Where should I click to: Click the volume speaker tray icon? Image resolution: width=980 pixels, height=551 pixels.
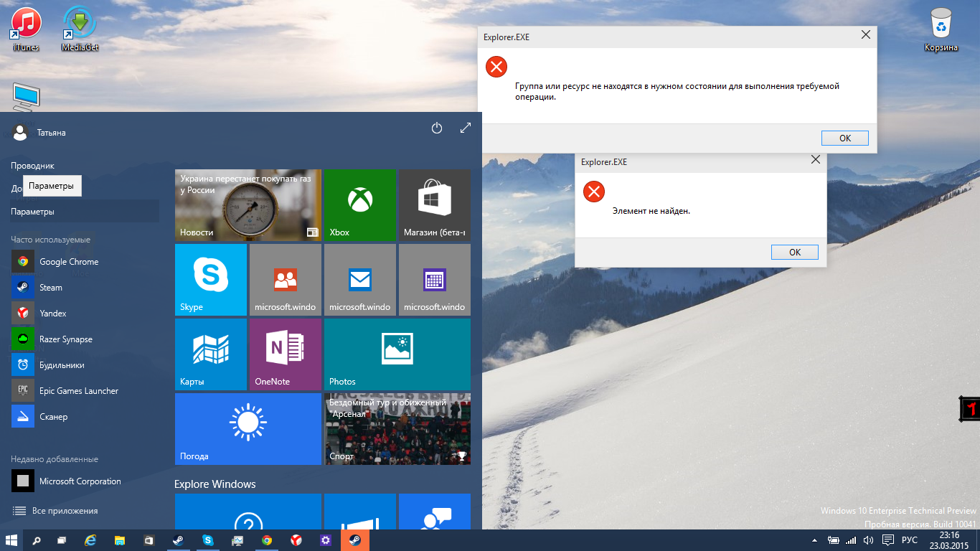pyautogui.click(x=868, y=540)
